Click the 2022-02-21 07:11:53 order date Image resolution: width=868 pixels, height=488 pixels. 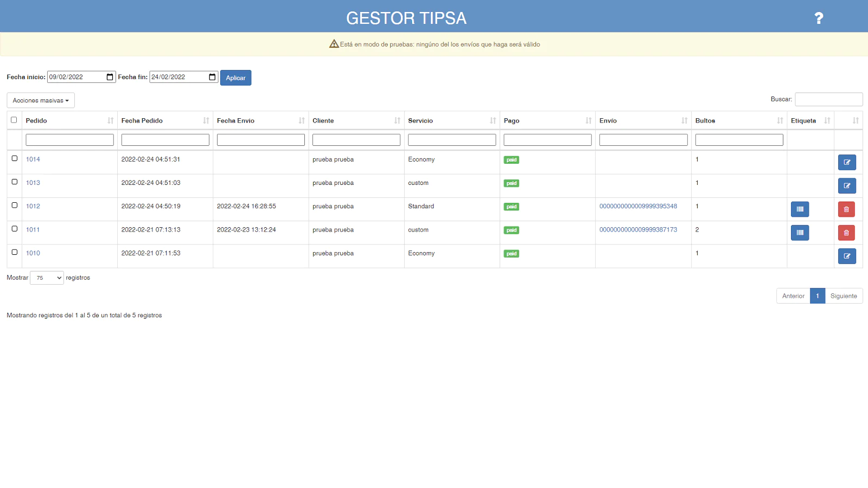tap(151, 253)
